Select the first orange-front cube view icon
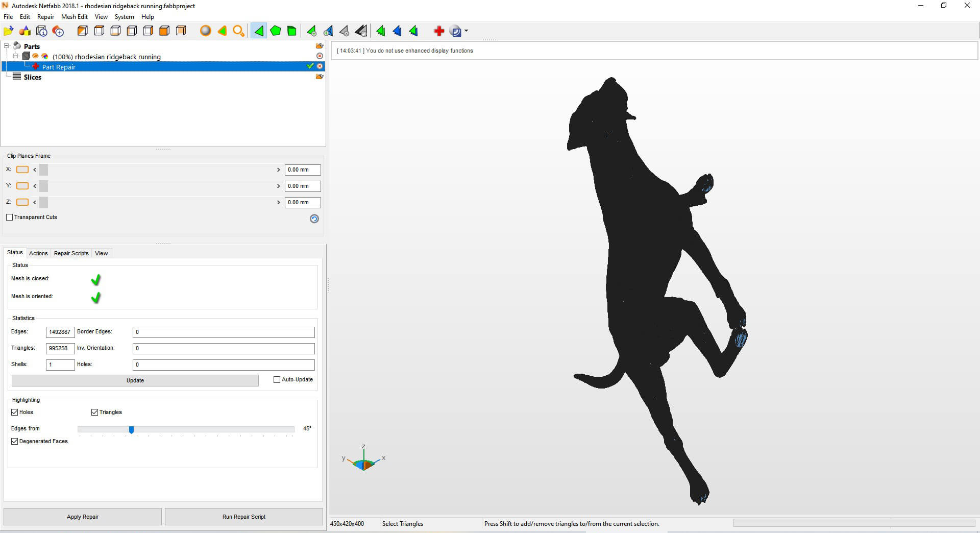980x533 pixels. tap(82, 31)
